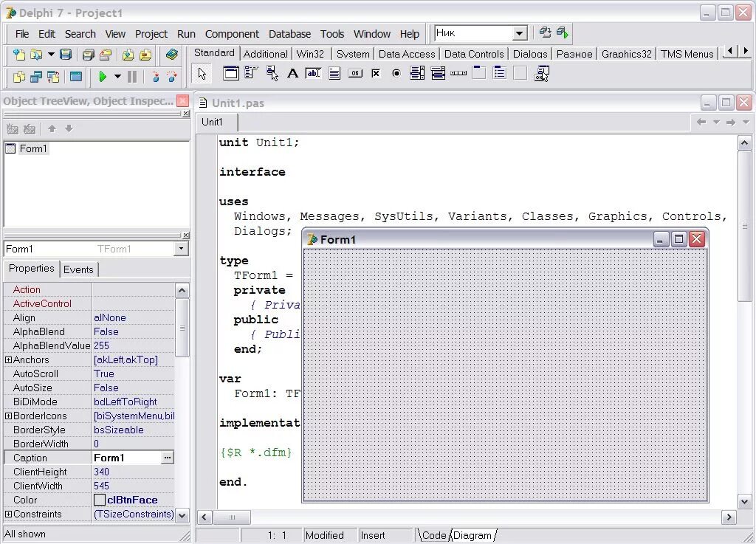
Task: Click the Trace Into debug icon
Action: (x=155, y=77)
